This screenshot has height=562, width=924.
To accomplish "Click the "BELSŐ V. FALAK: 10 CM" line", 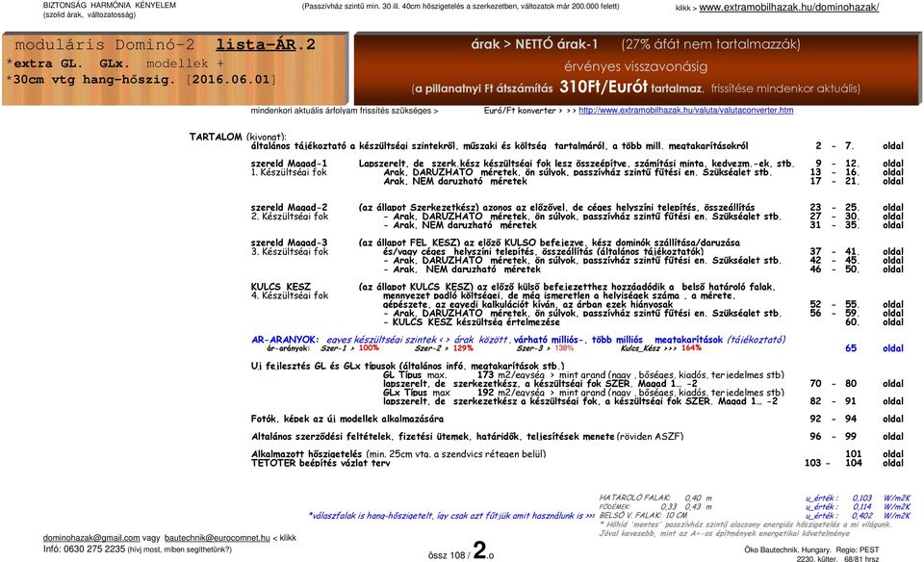I will 643,516.
